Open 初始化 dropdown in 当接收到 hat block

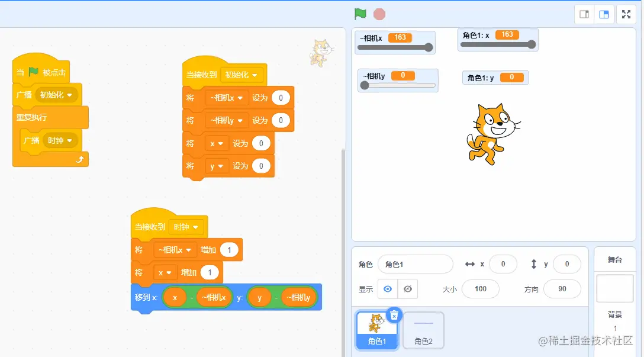pyautogui.click(x=241, y=75)
